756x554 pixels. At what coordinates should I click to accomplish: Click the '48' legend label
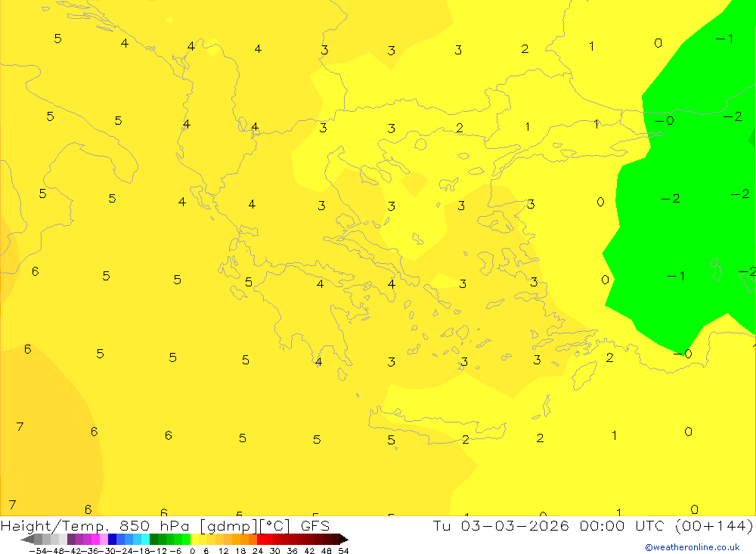coord(327,551)
